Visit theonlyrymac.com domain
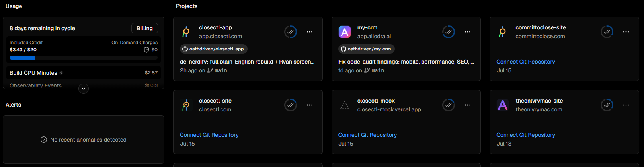 [539, 109]
